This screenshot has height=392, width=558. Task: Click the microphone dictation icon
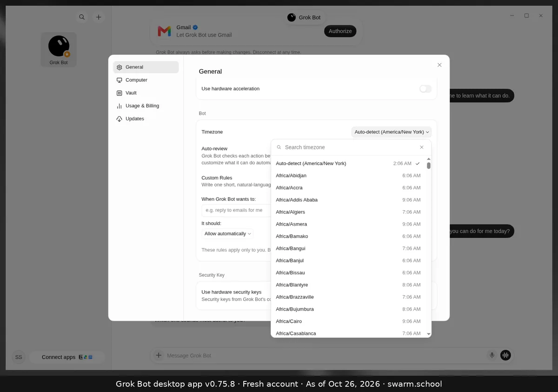[x=492, y=355]
